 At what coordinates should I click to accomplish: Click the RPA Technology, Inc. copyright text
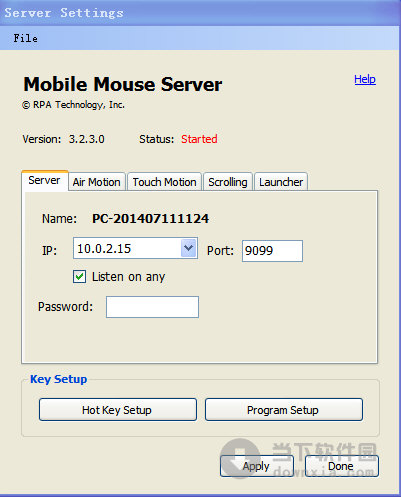coord(73,105)
